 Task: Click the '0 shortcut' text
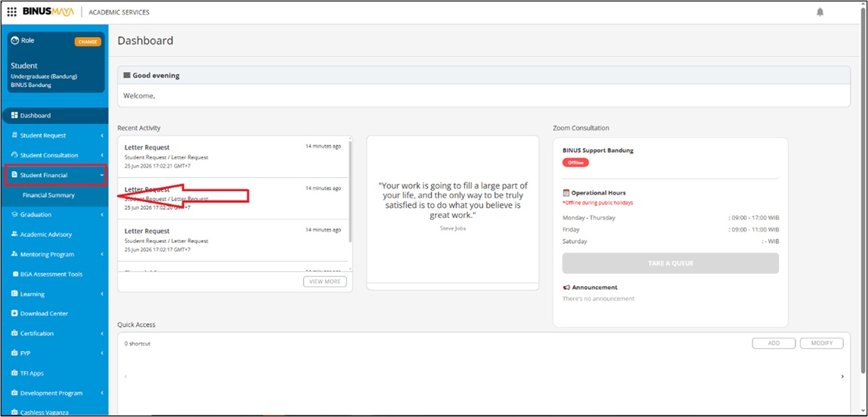pos(138,344)
